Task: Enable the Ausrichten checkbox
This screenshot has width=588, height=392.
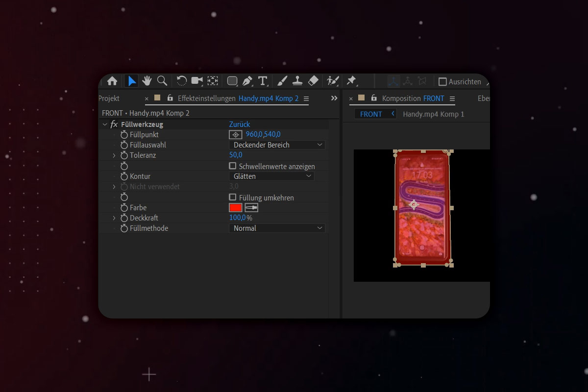Action: pos(442,82)
